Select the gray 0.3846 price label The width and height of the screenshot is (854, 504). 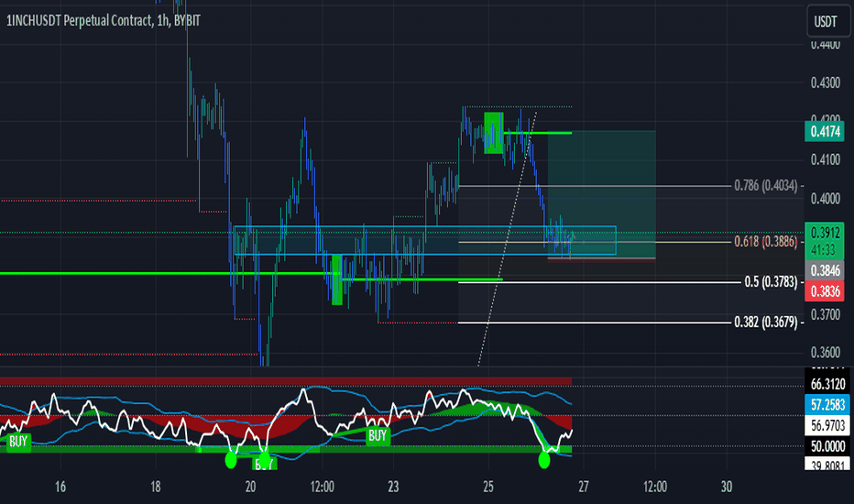pos(825,270)
